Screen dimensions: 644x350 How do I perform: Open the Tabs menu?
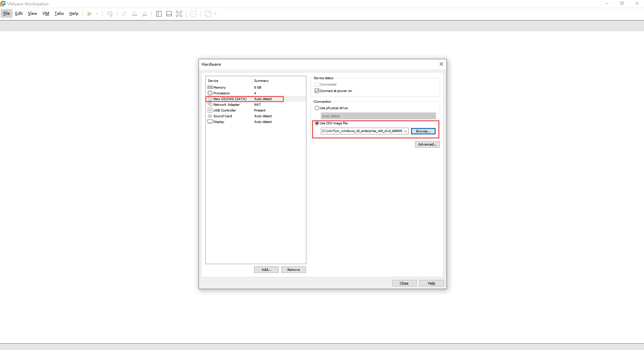[59, 13]
